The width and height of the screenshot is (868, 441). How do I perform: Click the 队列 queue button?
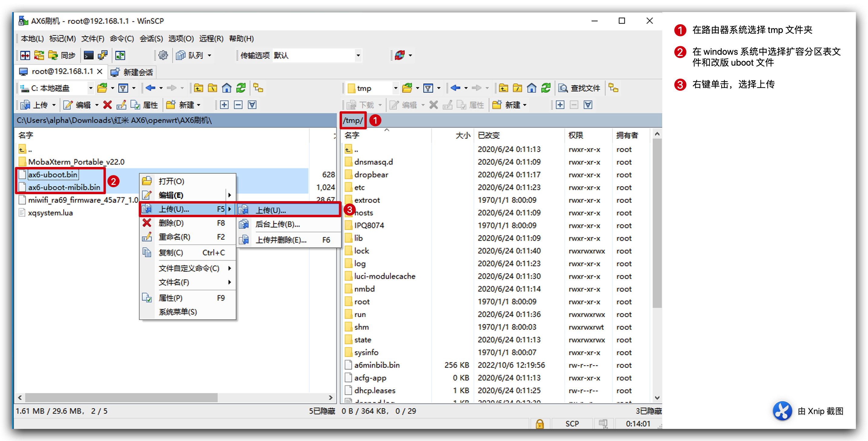(x=190, y=55)
